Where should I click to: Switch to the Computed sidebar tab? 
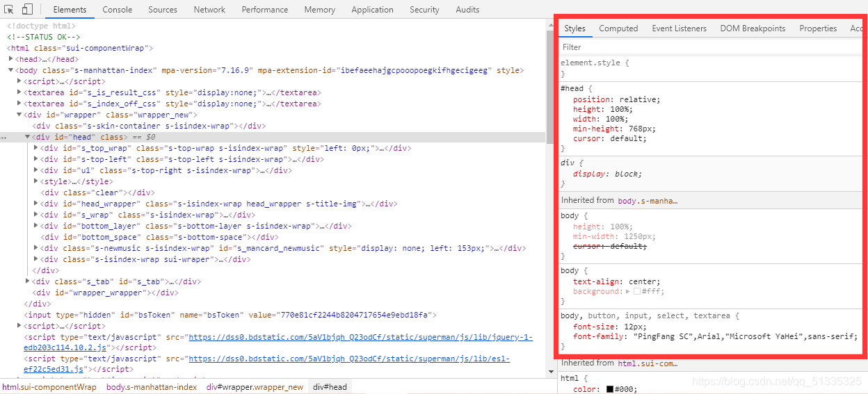tap(618, 28)
